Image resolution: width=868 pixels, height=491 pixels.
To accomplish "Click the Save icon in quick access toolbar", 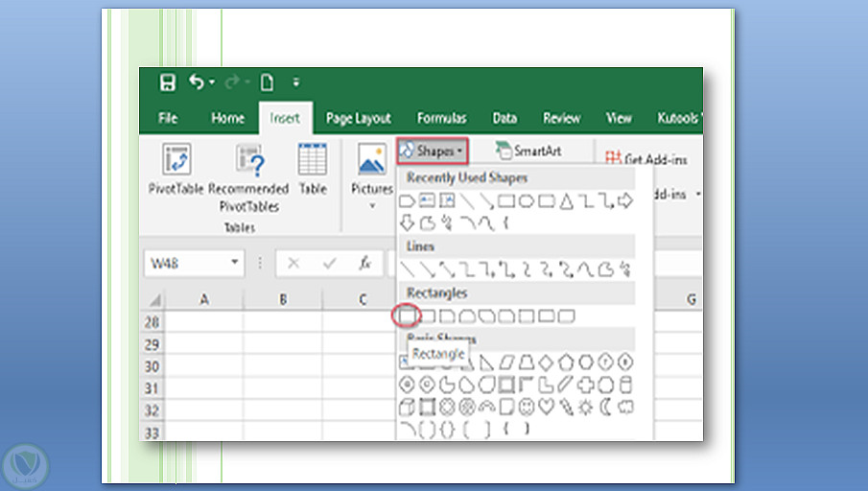I will click(x=167, y=82).
